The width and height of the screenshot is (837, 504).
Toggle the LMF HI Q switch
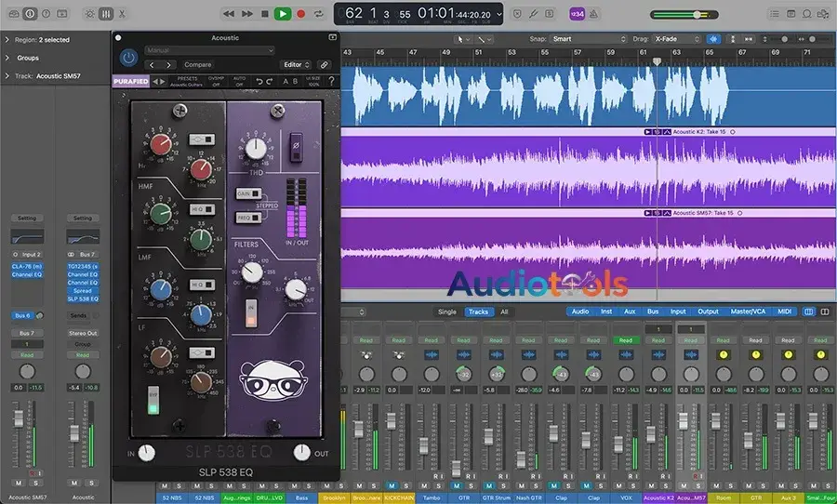(x=202, y=285)
